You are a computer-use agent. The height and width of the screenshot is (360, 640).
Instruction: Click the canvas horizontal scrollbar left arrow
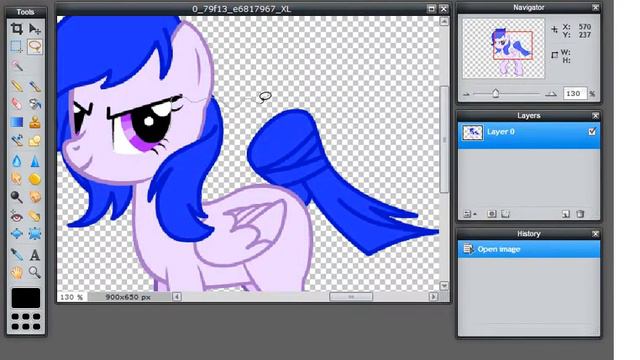pyautogui.click(x=177, y=297)
